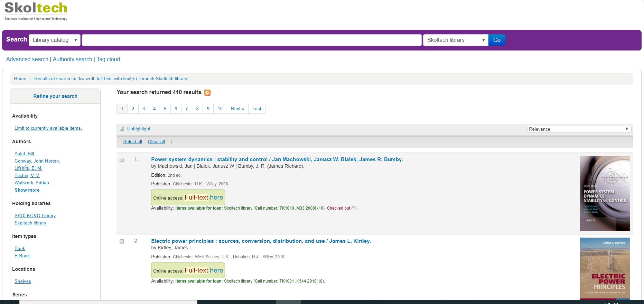Image resolution: width=644 pixels, height=304 pixels.
Task: Open Electric power principles title link
Action: (x=261, y=241)
